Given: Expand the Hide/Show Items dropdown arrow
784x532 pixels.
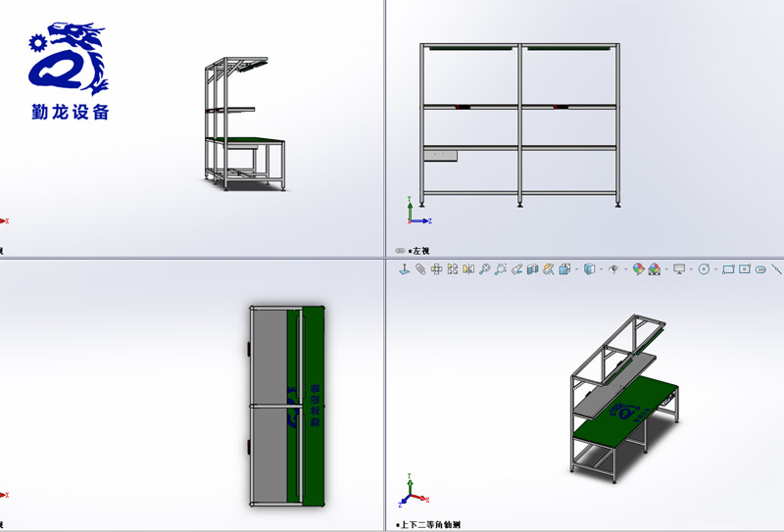Looking at the screenshot, I should 624,268.
